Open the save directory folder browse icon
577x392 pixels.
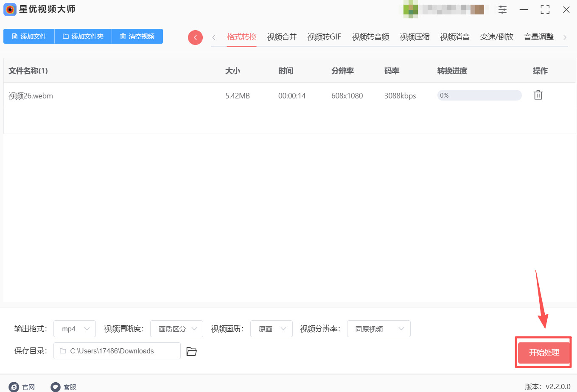click(x=191, y=351)
